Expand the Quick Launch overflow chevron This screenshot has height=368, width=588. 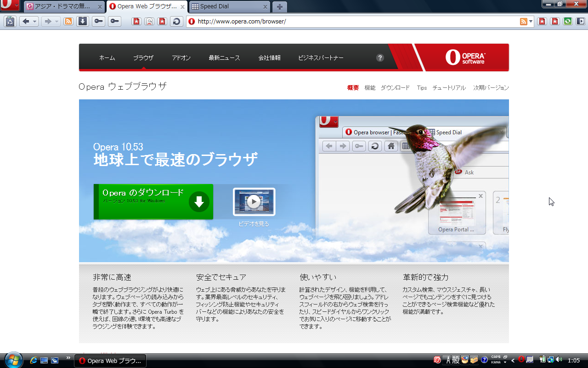coord(68,357)
